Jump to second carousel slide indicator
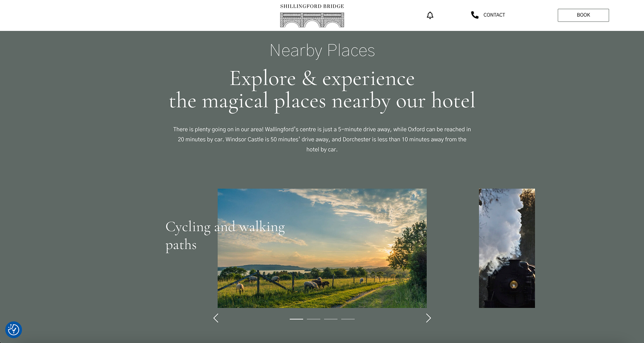 pos(314,319)
